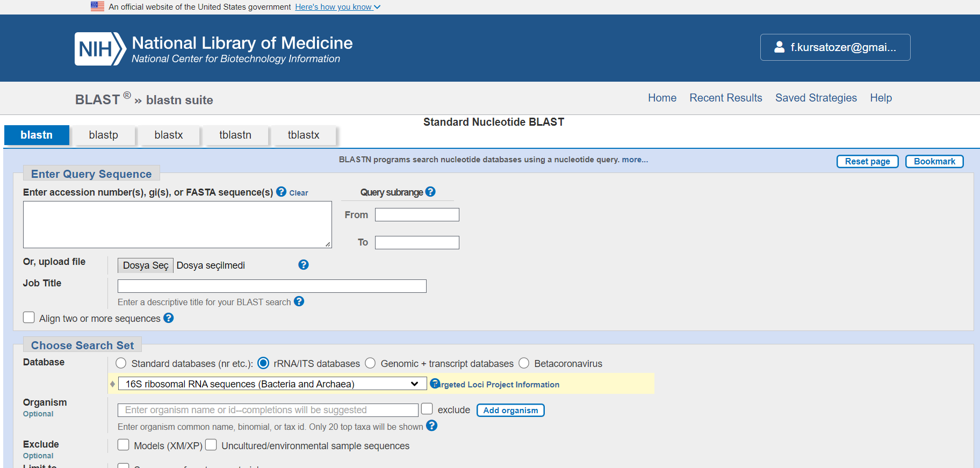Viewport: 980px width, 468px height.
Task: Click National Library of Medicine title
Action: [x=242, y=43]
